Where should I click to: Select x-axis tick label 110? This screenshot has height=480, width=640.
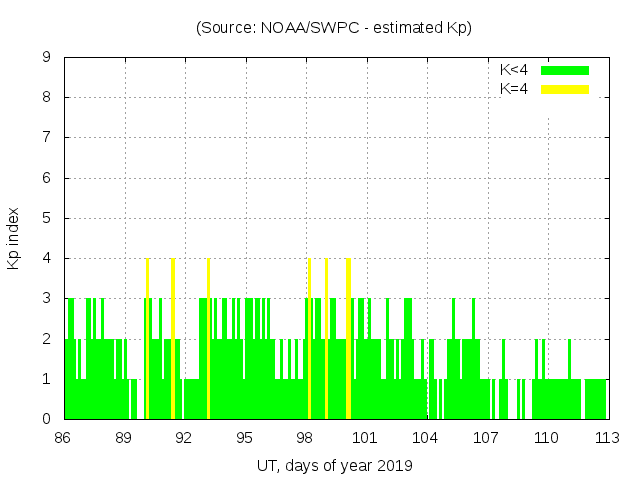546,437
